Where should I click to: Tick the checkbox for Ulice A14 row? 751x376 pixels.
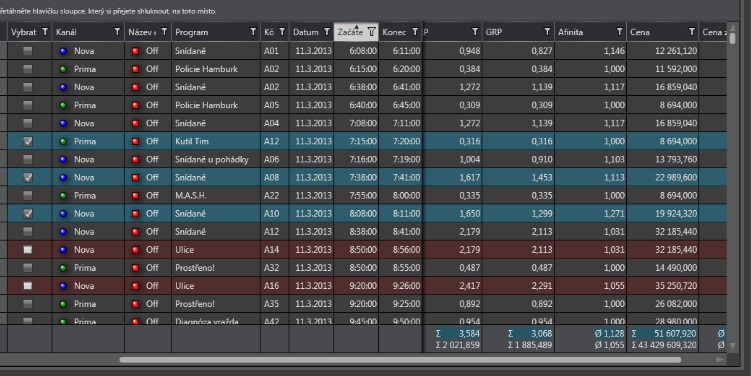(x=28, y=250)
